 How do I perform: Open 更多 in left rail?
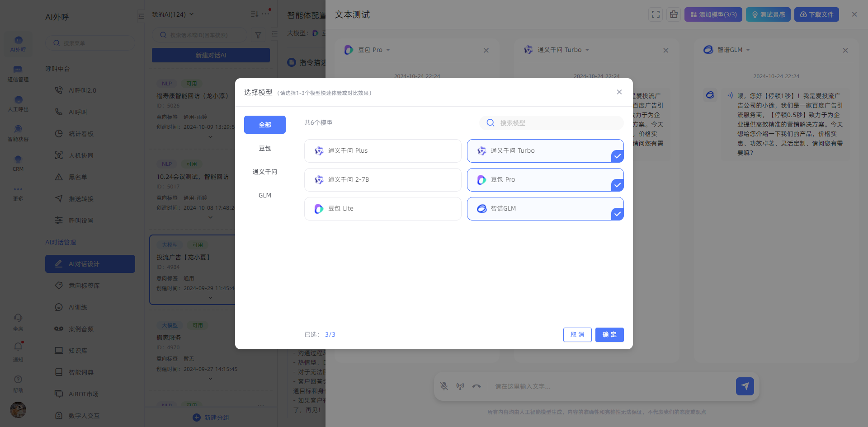[x=18, y=194]
